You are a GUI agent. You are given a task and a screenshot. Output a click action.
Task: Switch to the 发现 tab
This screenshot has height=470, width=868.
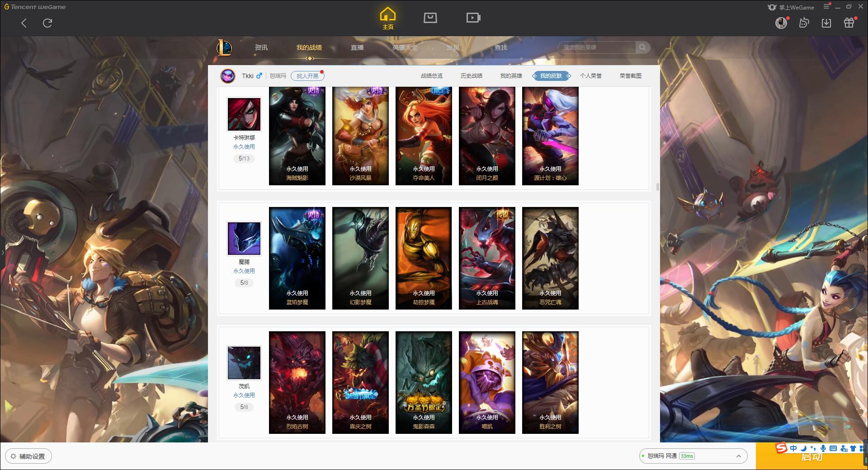(x=453, y=47)
